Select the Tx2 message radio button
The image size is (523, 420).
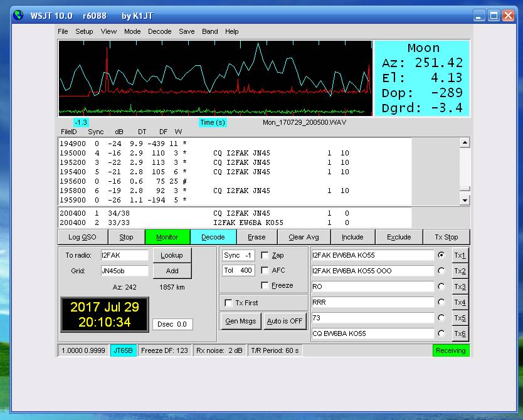[442, 271]
